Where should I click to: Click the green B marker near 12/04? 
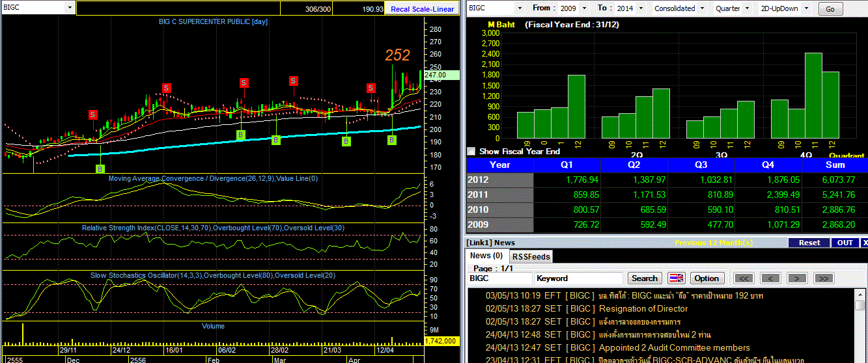click(392, 139)
